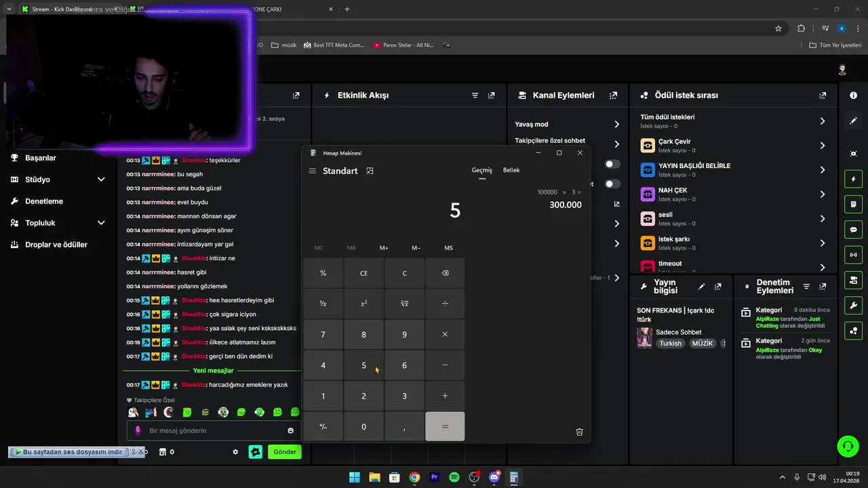Click the MS memory store key
868x488 pixels.
pyautogui.click(x=448, y=248)
